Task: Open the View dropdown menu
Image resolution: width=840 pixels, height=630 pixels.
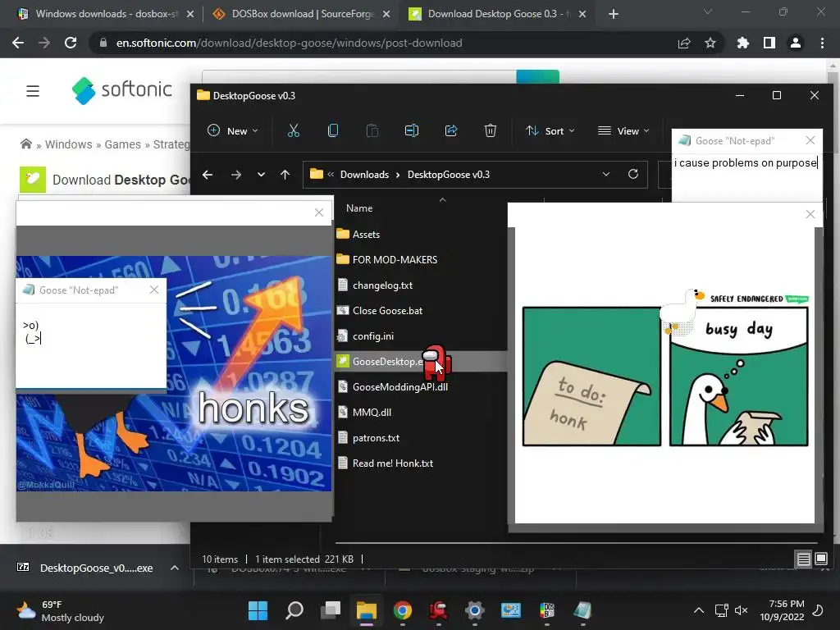Action: click(x=623, y=130)
